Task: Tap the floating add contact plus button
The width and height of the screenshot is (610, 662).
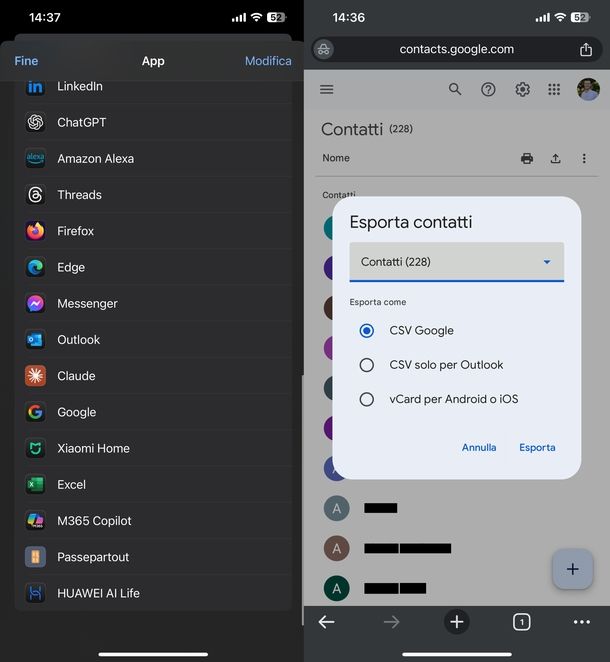Action: (x=572, y=569)
